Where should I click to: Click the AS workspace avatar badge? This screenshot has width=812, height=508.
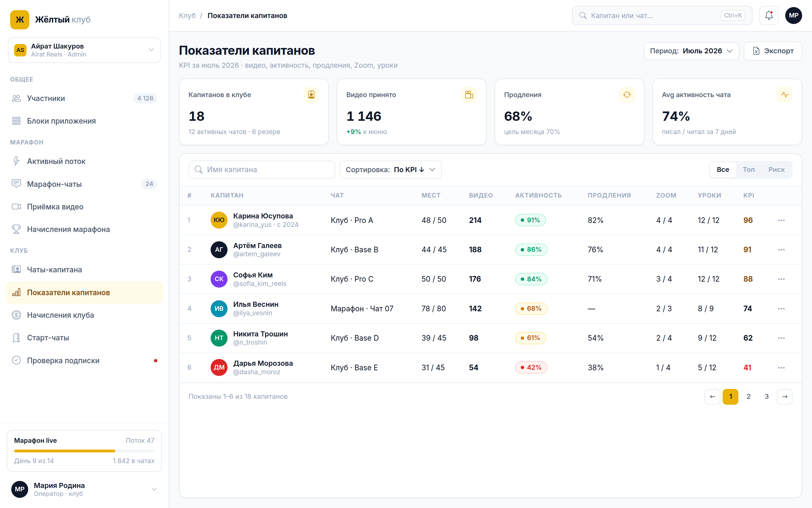[20, 50]
